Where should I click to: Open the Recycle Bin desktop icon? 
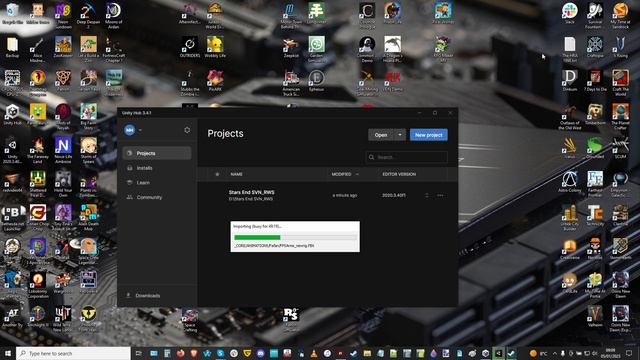pyautogui.click(x=12, y=14)
